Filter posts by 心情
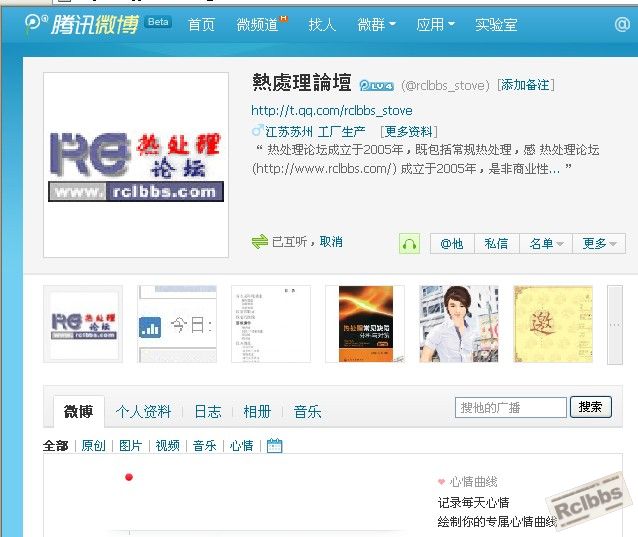 242,446
